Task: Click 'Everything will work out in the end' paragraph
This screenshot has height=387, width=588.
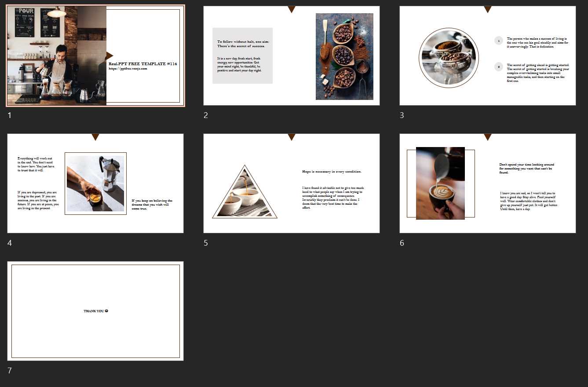Action: pyautogui.click(x=36, y=164)
